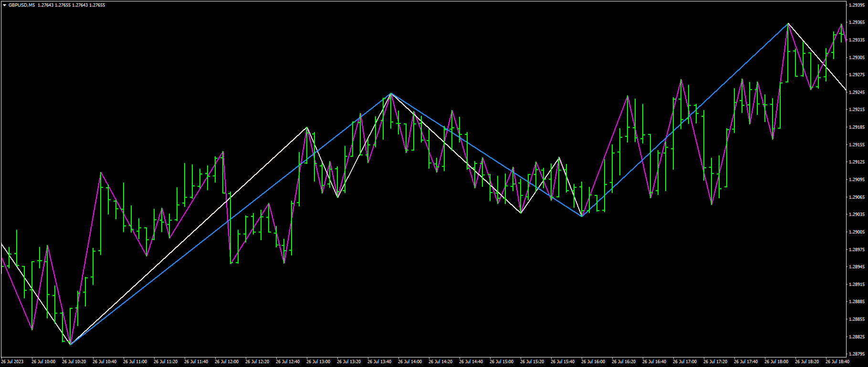The height and width of the screenshot is (367, 868).
Task: Select blue zigzag low at 10:20 bottom
Action: 70,344
